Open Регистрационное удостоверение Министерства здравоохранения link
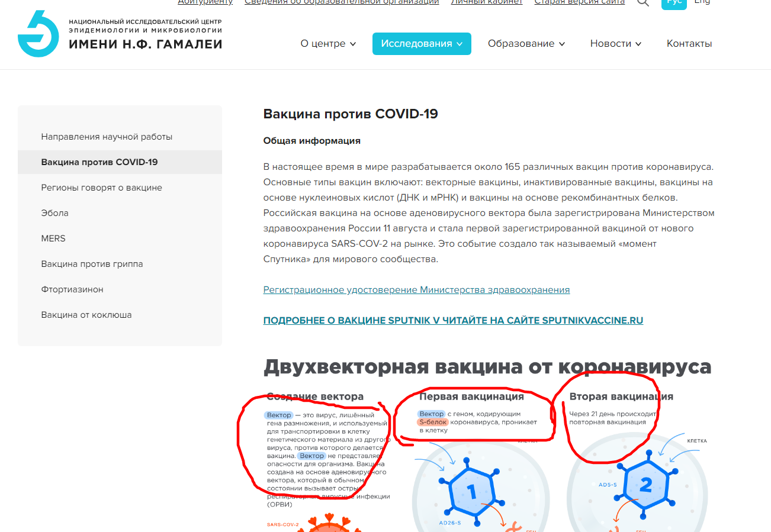Viewport: 771px width, 532px height. [416, 290]
